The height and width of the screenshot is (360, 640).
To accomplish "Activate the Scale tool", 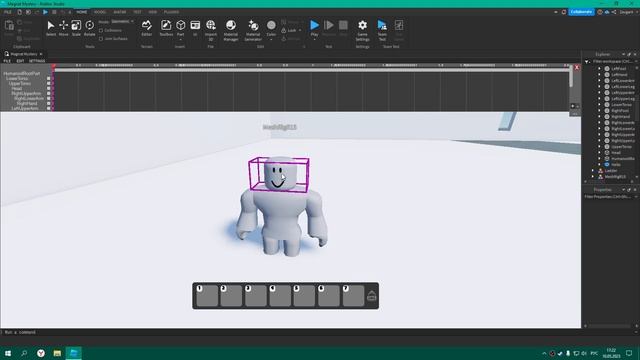I will (76, 28).
